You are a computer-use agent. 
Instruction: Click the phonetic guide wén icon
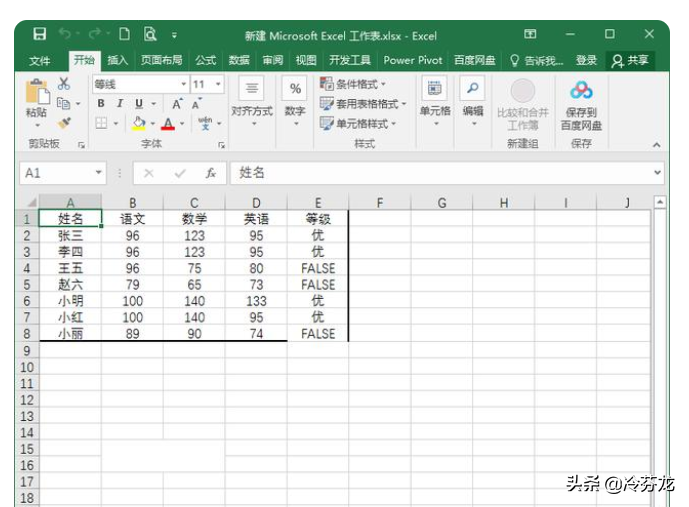tap(205, 123)
